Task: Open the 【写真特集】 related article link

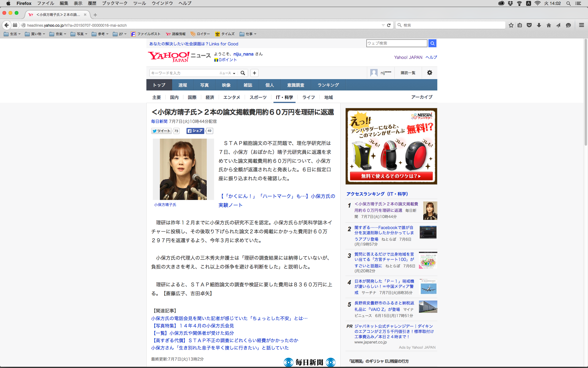Action: click(x=192, y=326)
